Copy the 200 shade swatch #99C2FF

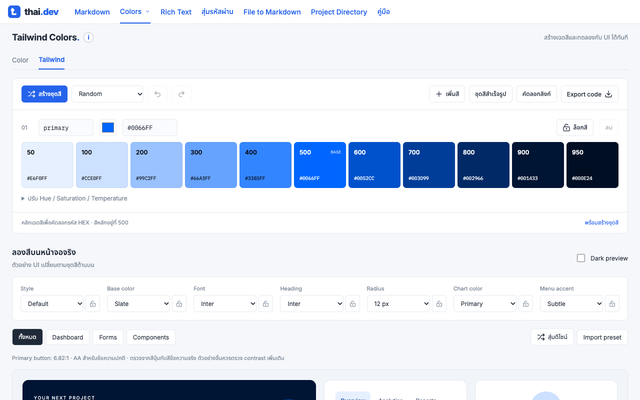pyautogui.click(x=156, y=165)
